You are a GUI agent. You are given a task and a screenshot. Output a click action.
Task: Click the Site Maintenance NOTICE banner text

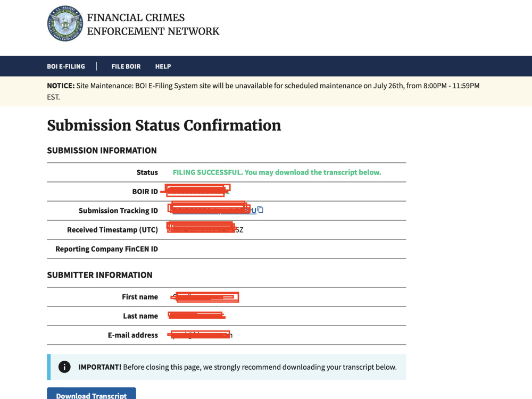tap(263, 92)
